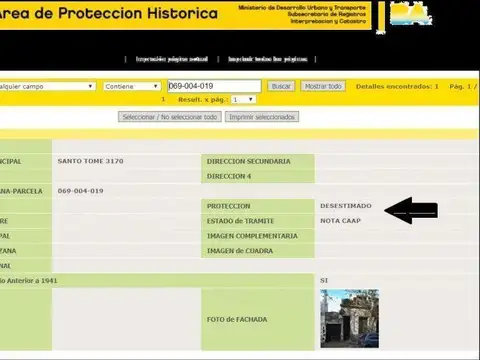Select the NOTA CAAP tramite value
This screenshot has height=360, width=480.
(340, 221)
